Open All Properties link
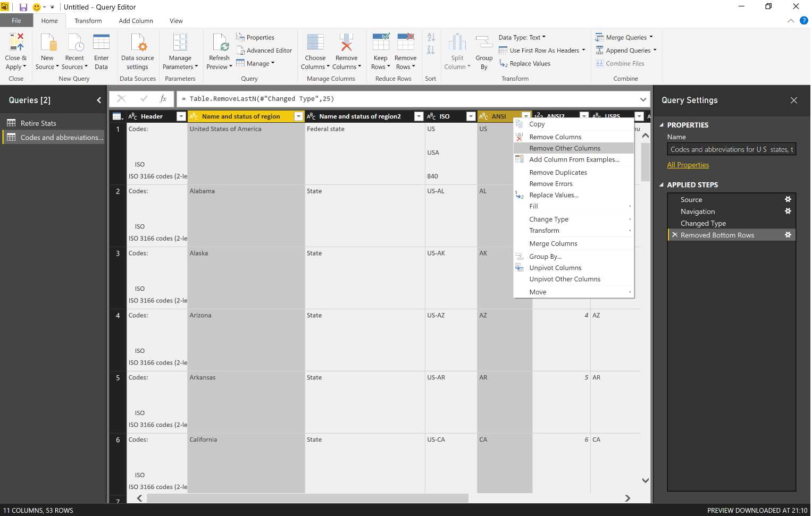The height and width of the screenshot is (516, 812). [688, 165]
